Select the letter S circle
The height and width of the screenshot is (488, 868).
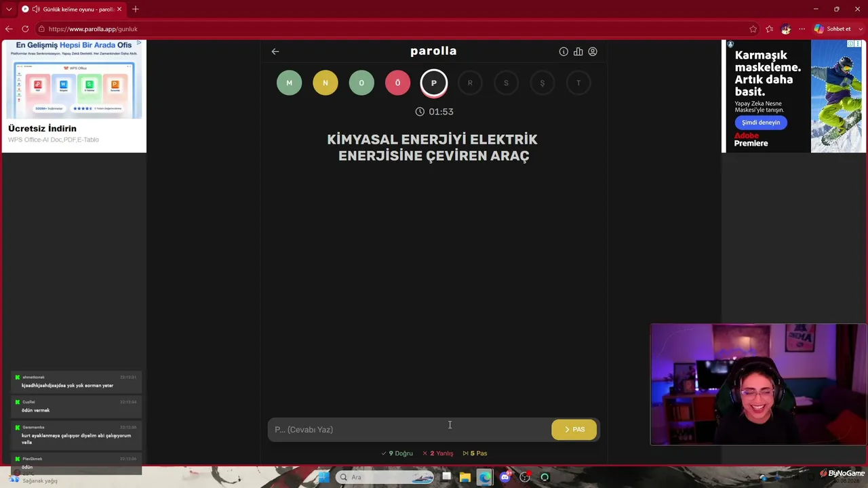click(x=506, y=83)
